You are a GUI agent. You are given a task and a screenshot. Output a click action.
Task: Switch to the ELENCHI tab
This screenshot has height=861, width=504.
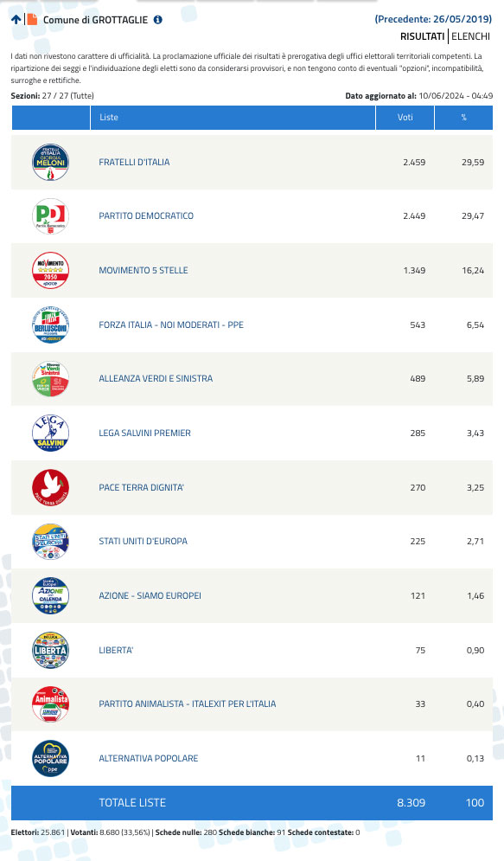point(470,37)
